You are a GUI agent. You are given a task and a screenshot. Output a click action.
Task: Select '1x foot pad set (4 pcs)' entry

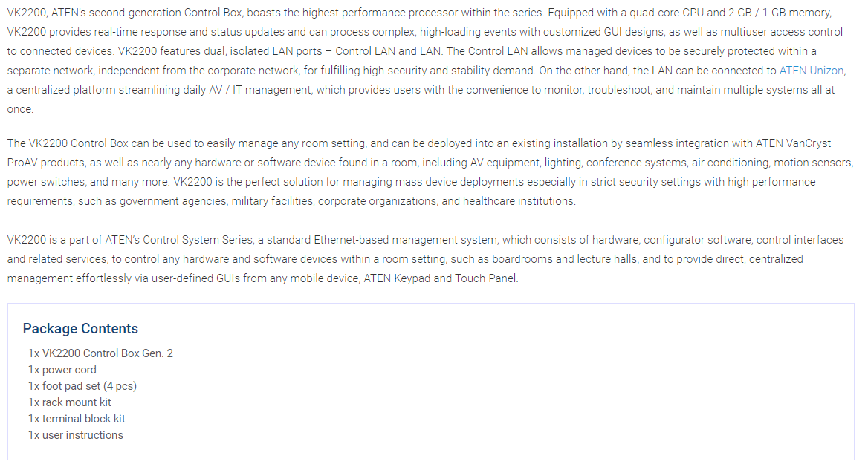(82, 386)
